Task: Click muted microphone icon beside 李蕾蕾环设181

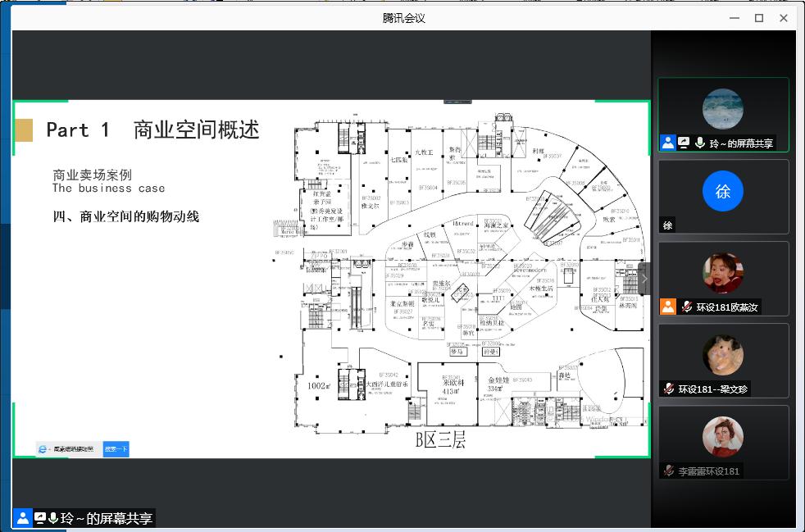Action: (669, 471)
